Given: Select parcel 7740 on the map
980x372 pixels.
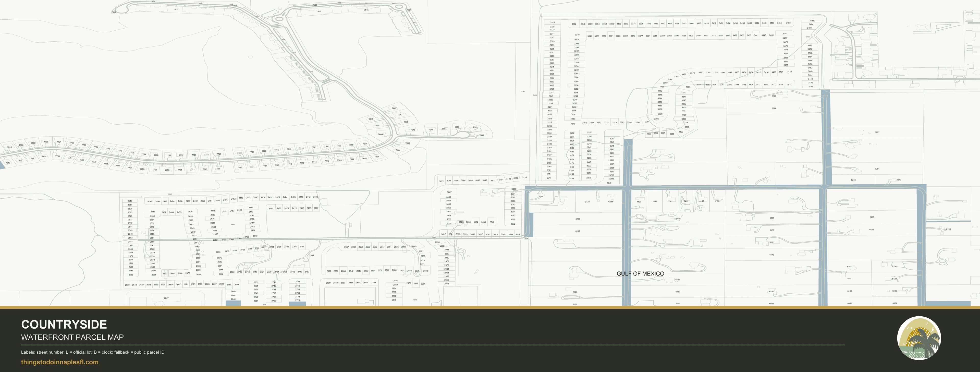Looking at the screenshot, I should pyautogui.click(x=219, y=154).
